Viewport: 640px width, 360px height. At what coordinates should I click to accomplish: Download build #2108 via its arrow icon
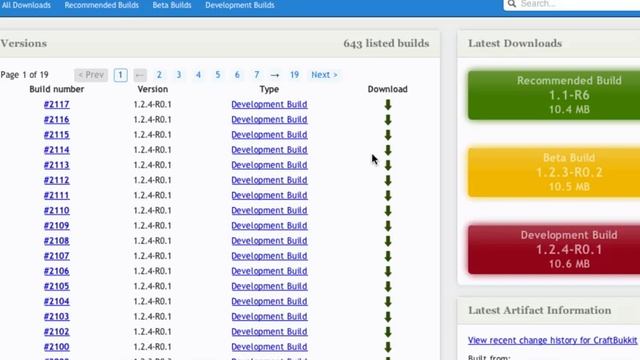click(x=388, y=241)
